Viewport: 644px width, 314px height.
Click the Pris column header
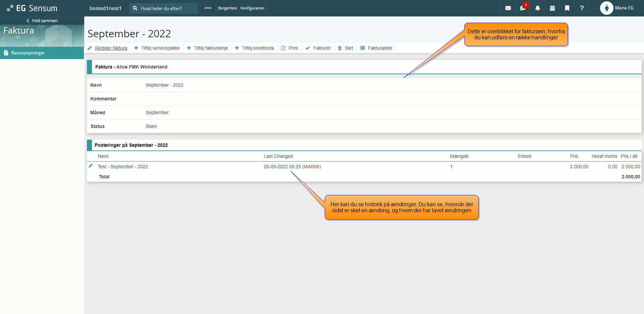[574, 156]
